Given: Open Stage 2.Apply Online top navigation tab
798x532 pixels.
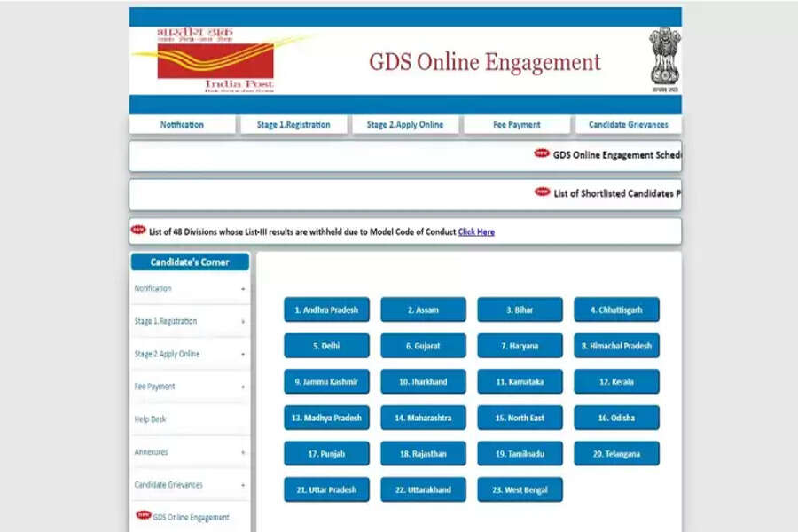Looking at the screenshot, I should tap(405, 125).
